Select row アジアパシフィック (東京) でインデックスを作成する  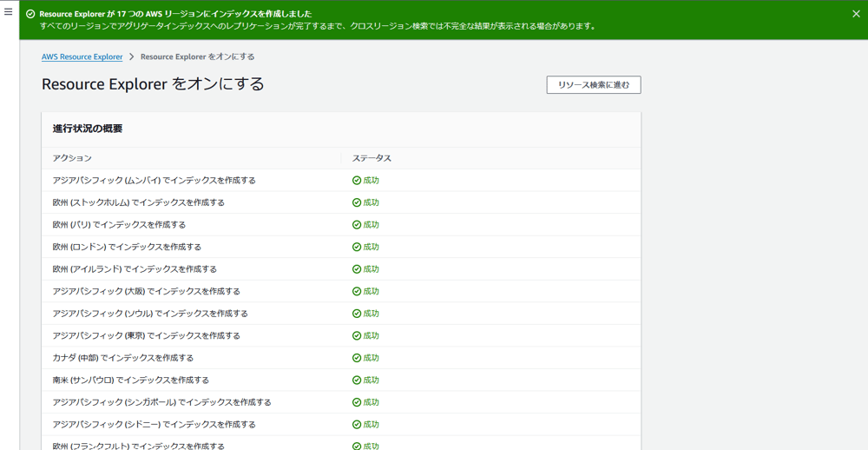(x=341, y=335)
